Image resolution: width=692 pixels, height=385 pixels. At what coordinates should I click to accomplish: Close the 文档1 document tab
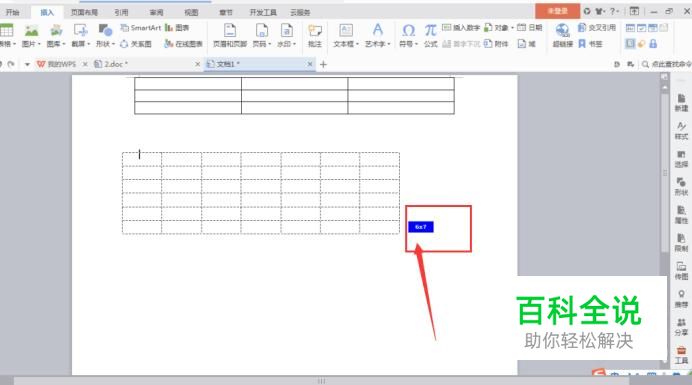310,64
